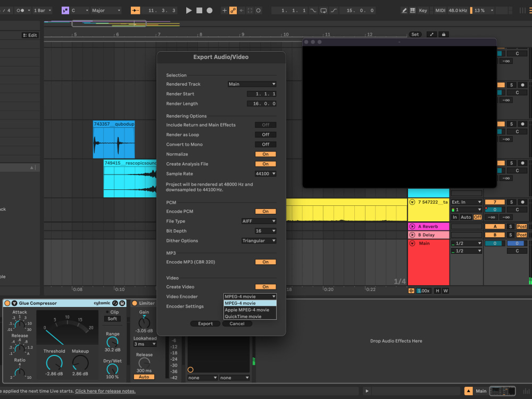Viewport: 532px width, 399px height.
Task: Toggle the Follow playback orange arrow button
Action: [x=135, y=11]
